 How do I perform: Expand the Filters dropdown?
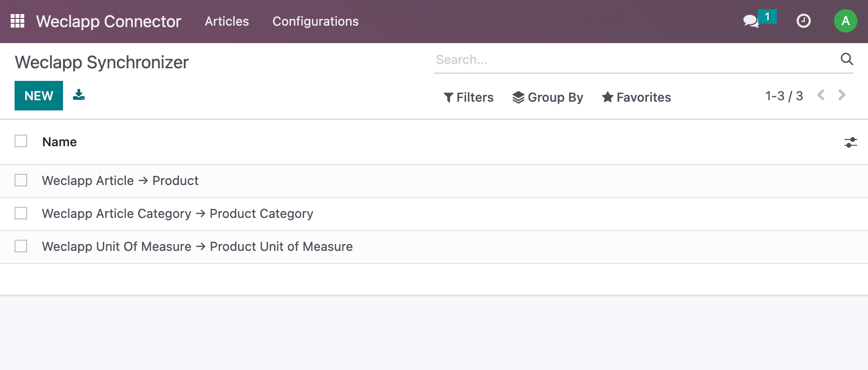click(x=468, y=97)
